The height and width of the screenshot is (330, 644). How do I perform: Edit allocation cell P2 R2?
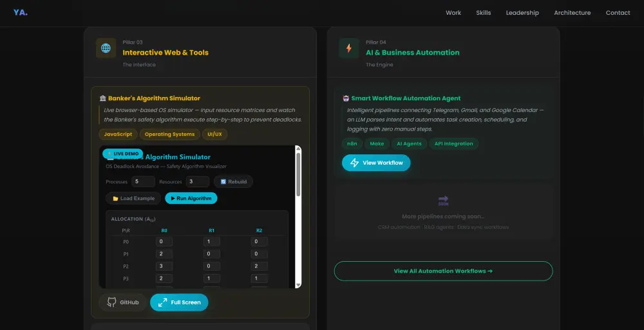pos(259,266)
